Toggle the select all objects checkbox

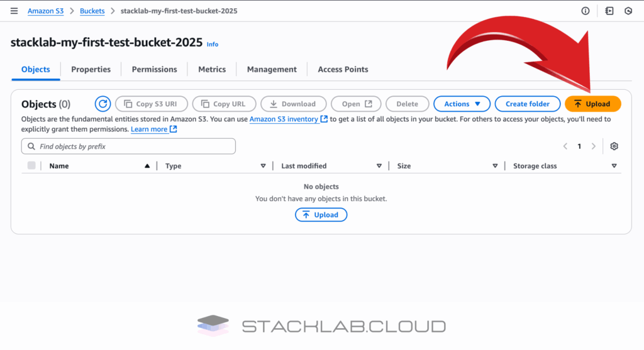pos(31,166)
